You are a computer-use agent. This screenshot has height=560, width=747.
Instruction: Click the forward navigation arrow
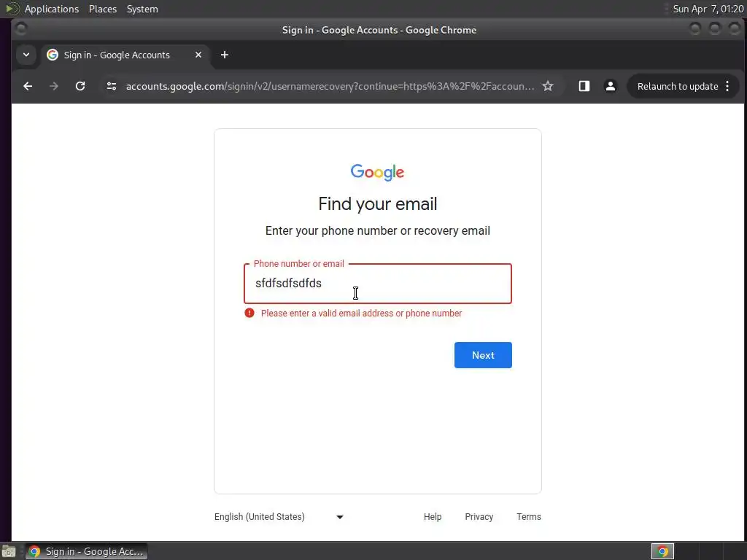tap(54, 86)
